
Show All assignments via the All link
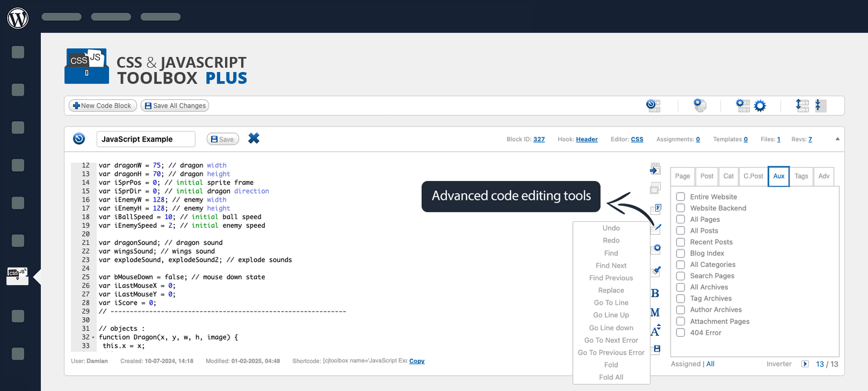(x=710, y=364)
